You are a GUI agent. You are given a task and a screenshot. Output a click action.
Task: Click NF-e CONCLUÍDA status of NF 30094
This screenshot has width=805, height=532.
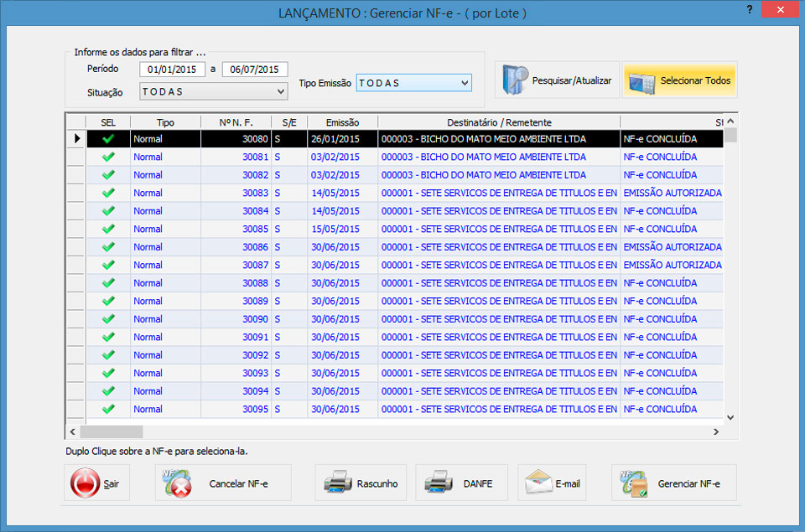coord(672,391)
